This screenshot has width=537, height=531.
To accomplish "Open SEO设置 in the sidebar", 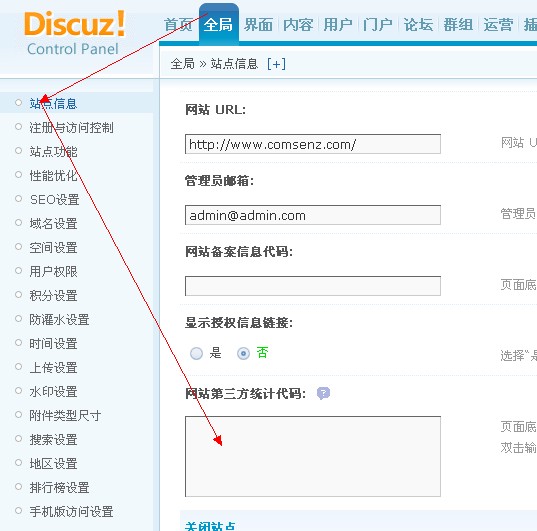I will coord(55,200).
